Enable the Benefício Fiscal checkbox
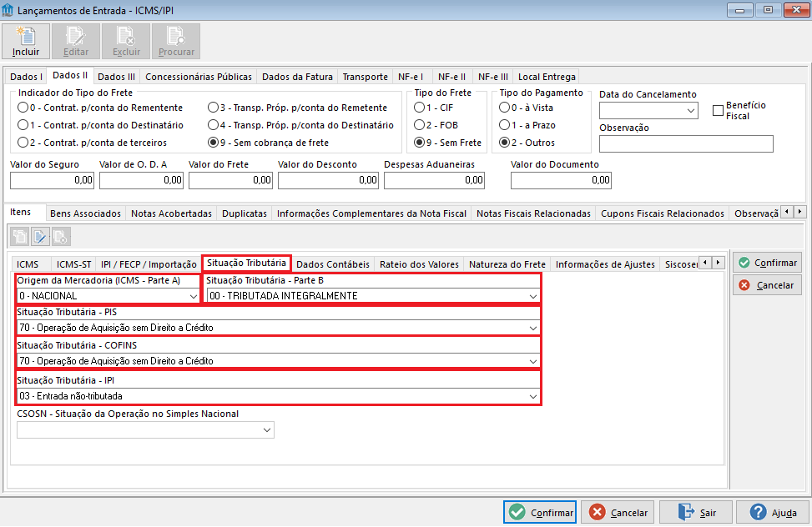The height and width of the screenshot is (527, 812). [718, 110]
